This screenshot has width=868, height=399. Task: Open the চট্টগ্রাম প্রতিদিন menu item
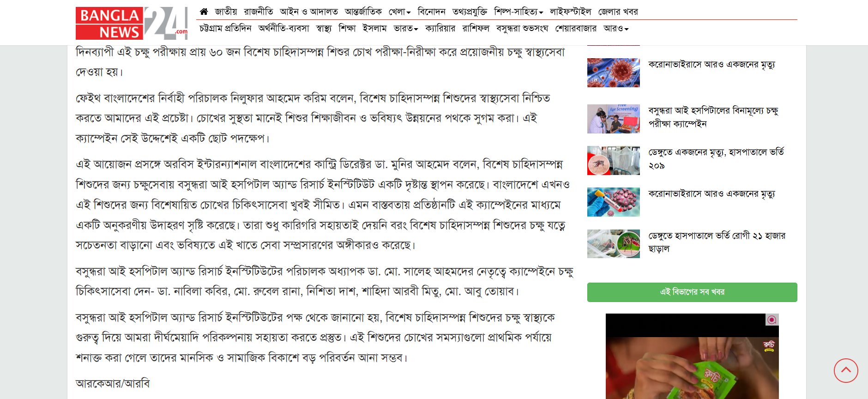point(225,28)
